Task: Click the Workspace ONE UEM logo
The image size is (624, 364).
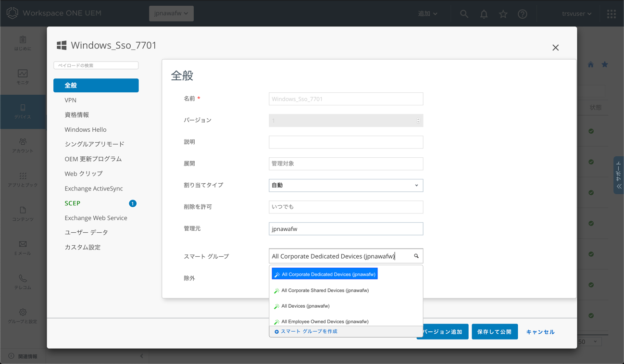Action: (54, 13)
